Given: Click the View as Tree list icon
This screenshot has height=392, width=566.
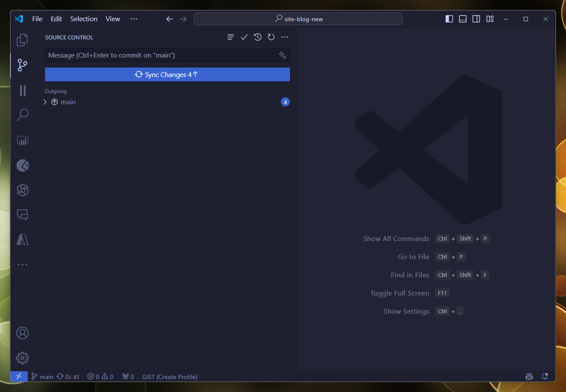Looking at the screenshot, I should coord(231,37).
